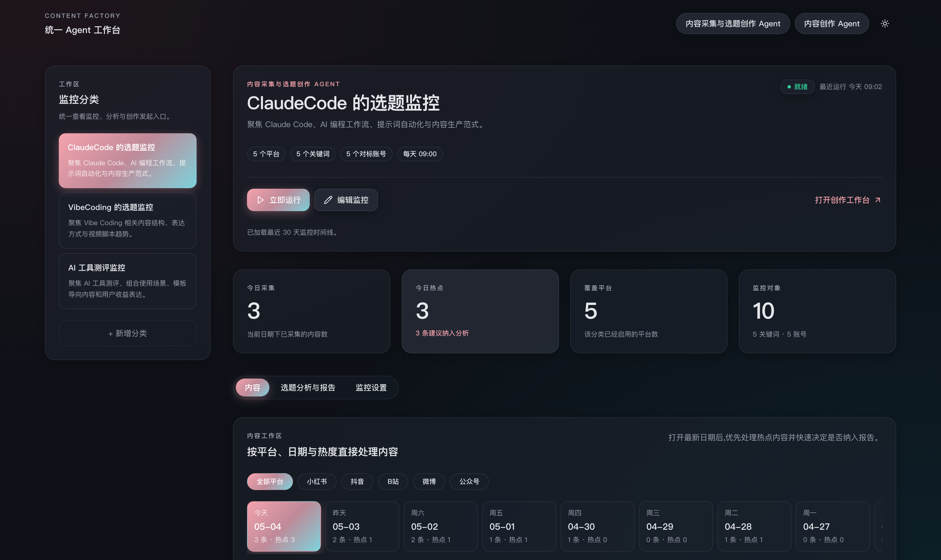Click 最近运行 今天 09:02 text
The width and height of the screenshot is (941, 560).
click(851, 87)
